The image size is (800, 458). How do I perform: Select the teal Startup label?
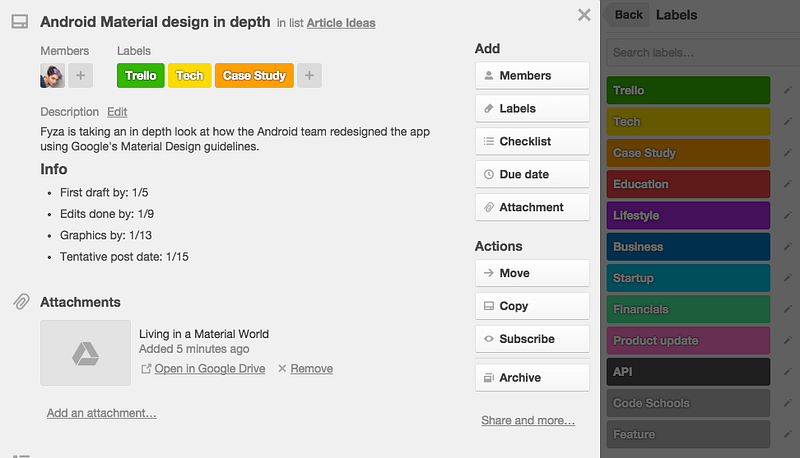(688, 278)
